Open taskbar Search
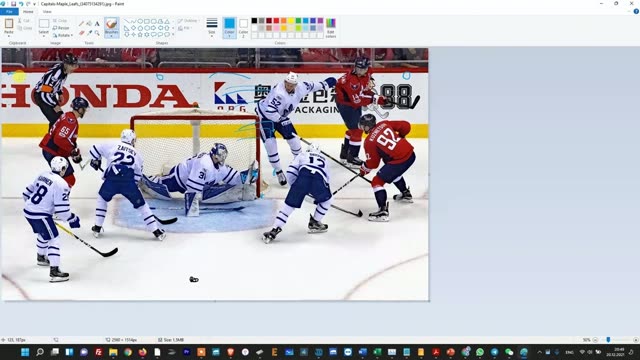Image resolution: width=640 pixels, height=360 pixels. tap(40, 352)
